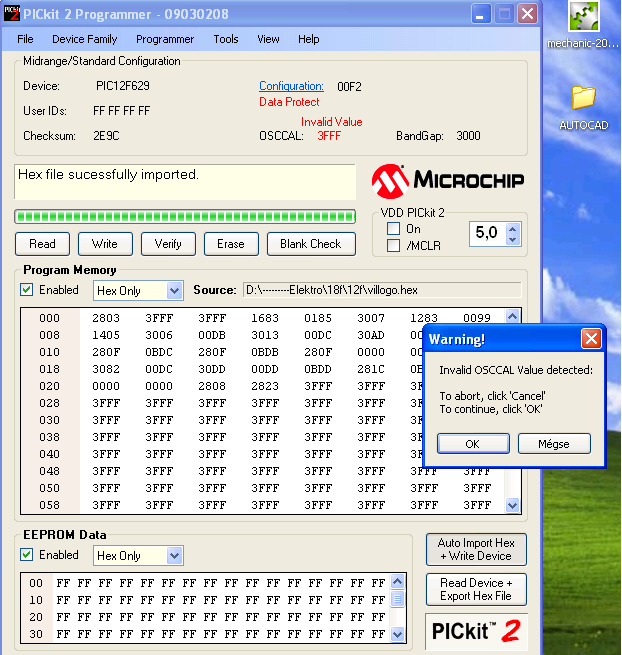Select program memory cell 281C

coord(371,369)
